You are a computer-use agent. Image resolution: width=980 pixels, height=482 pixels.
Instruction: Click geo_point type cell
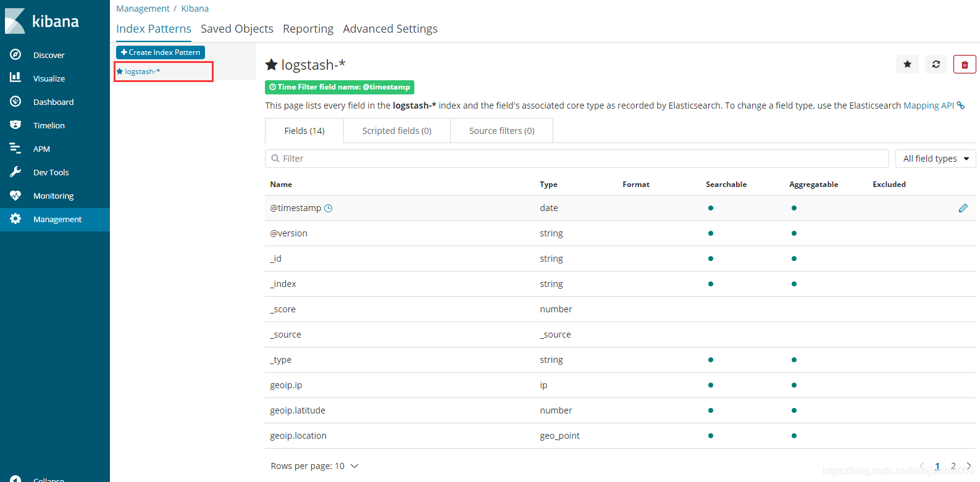559,436
